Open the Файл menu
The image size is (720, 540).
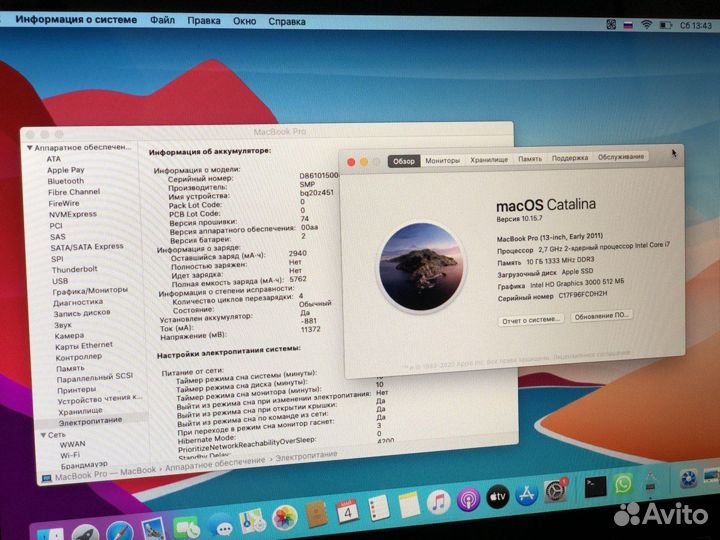pos(162,20)
